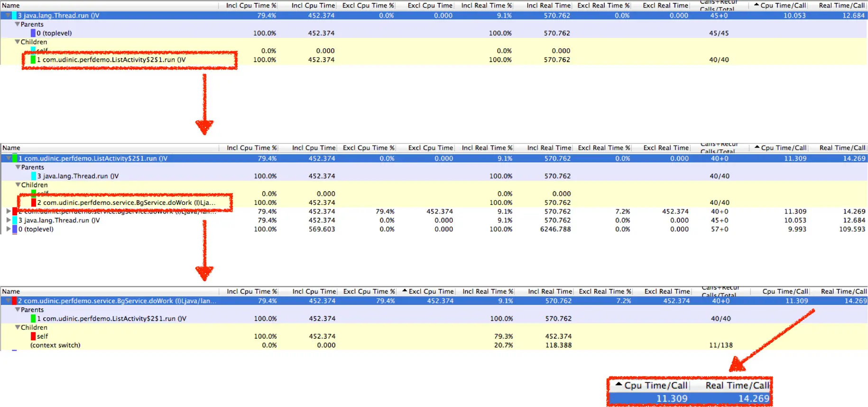868x407 pixels.
Task: Click the 11/138 calls value
Action: 721,345
